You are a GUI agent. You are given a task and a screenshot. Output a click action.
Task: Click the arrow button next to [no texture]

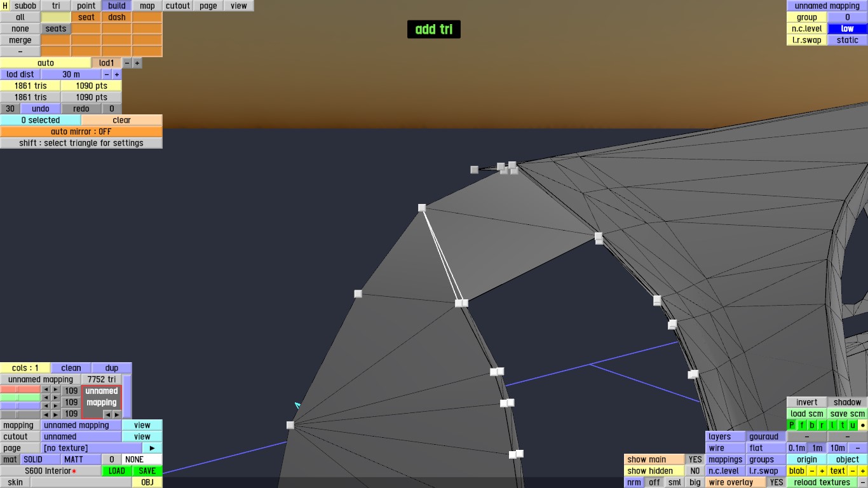pos(153,448)
